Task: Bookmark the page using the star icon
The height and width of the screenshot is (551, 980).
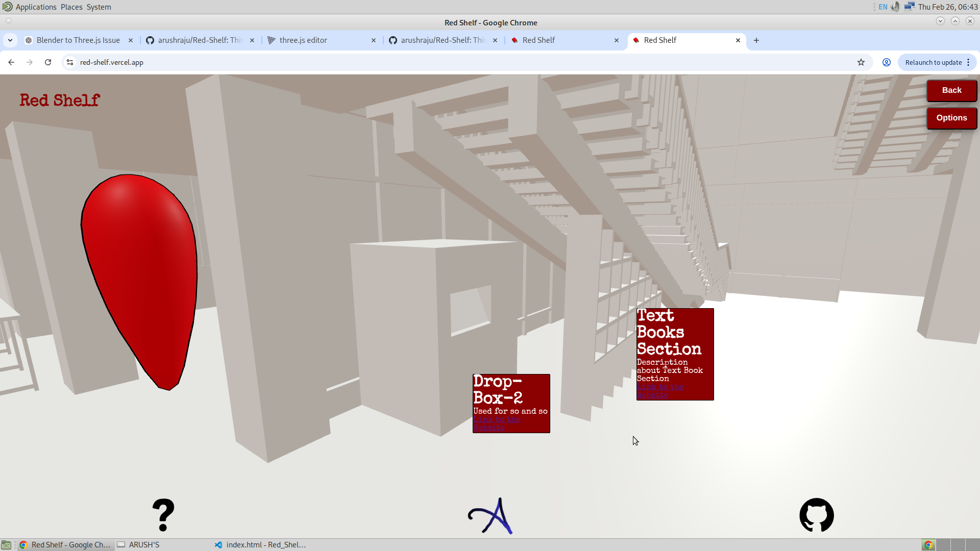Action: [x=861, y=62]
